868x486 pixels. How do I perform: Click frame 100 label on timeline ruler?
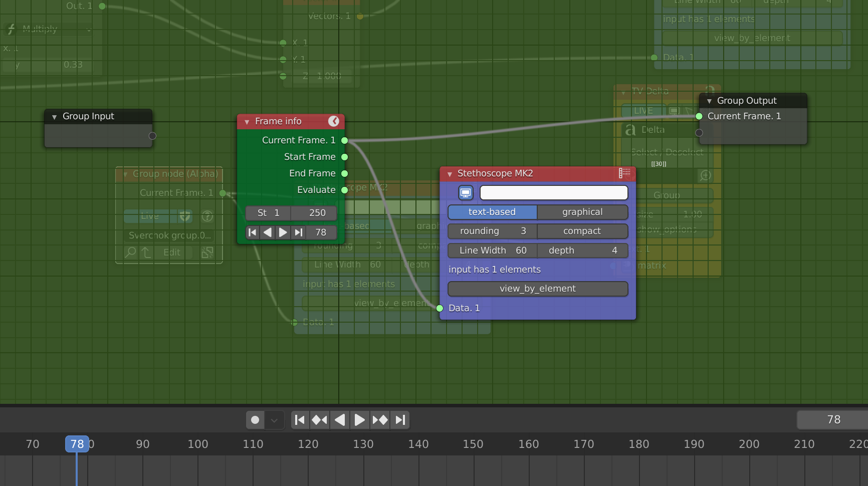coord(198,444)
